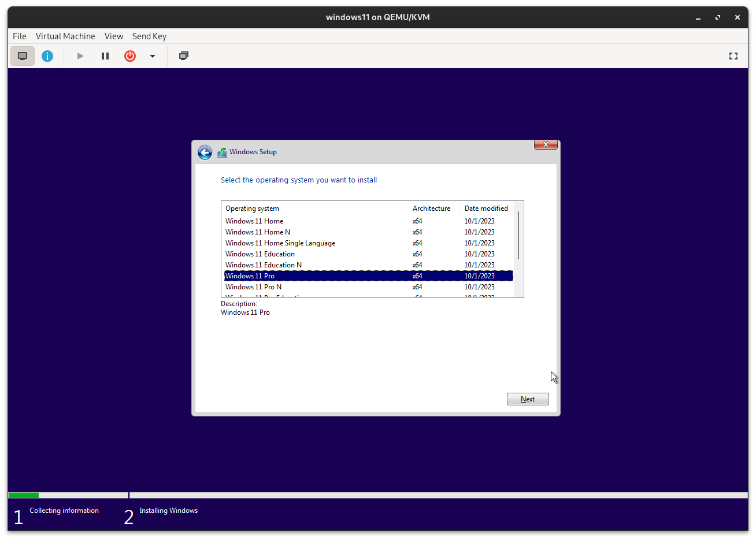
Task: Minimize the QEMU/KVM viewer window
Action: tap(698, 17)
